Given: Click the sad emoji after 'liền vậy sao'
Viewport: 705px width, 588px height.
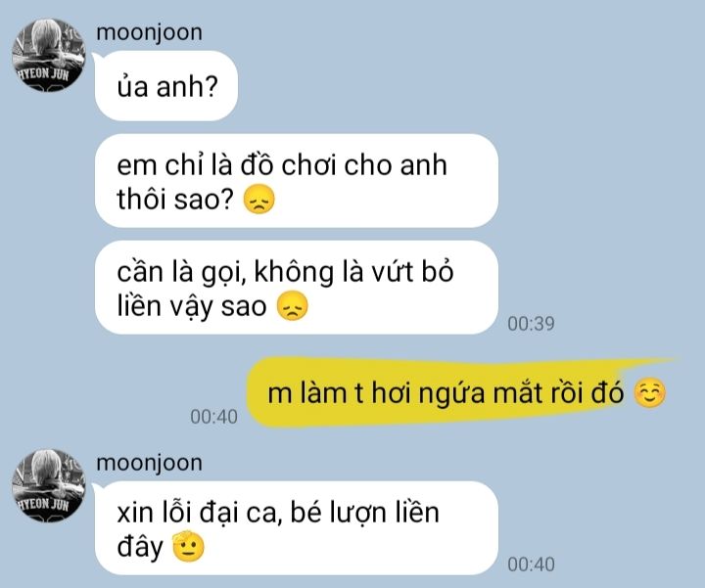Looking at the screenshot, I should [292, 306].
